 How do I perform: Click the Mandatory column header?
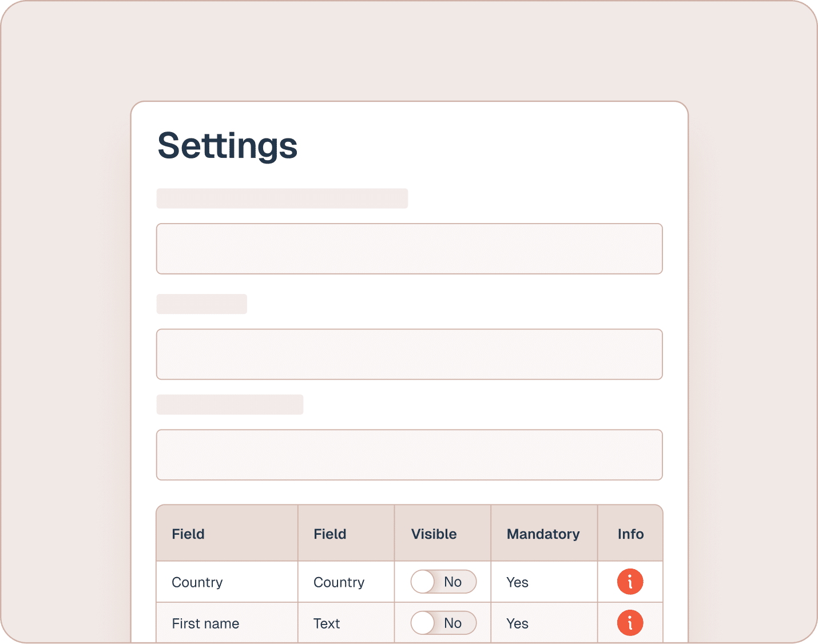click(543, 534)
